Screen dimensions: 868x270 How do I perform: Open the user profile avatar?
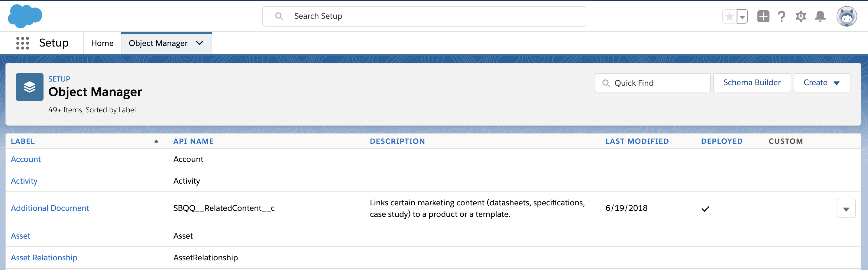point(847,16)
